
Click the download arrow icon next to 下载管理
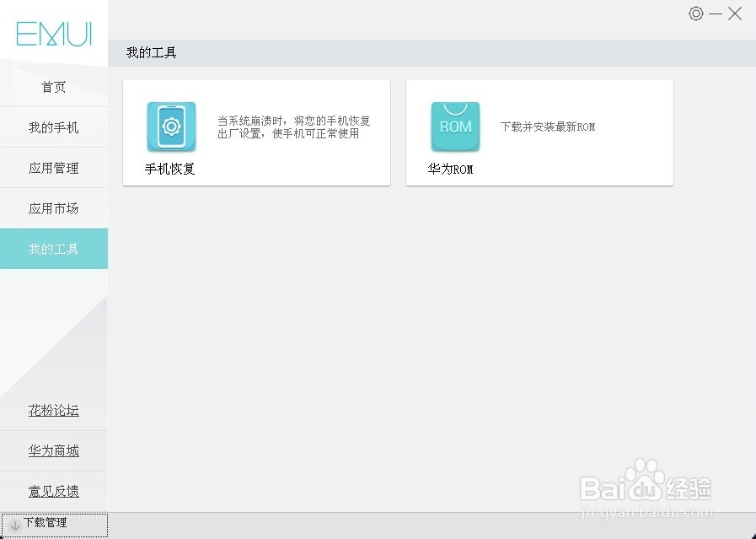tap(14, 526)
